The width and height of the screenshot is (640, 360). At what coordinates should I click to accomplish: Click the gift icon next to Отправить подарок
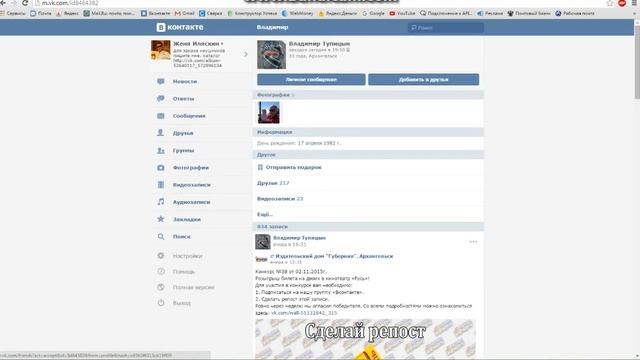point(260,167)
